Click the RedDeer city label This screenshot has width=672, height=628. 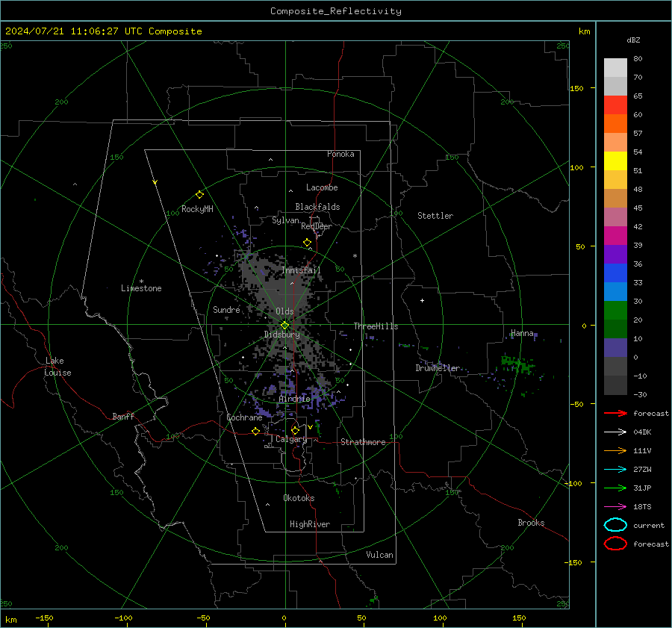(317, 226)
